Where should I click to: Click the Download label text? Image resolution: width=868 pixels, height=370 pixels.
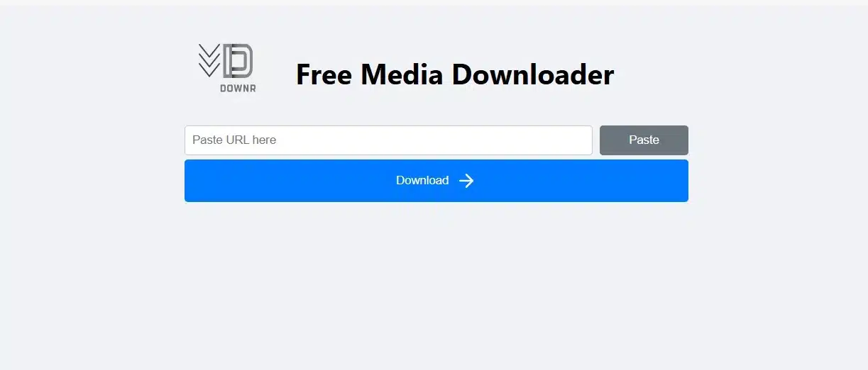(422, 181)
